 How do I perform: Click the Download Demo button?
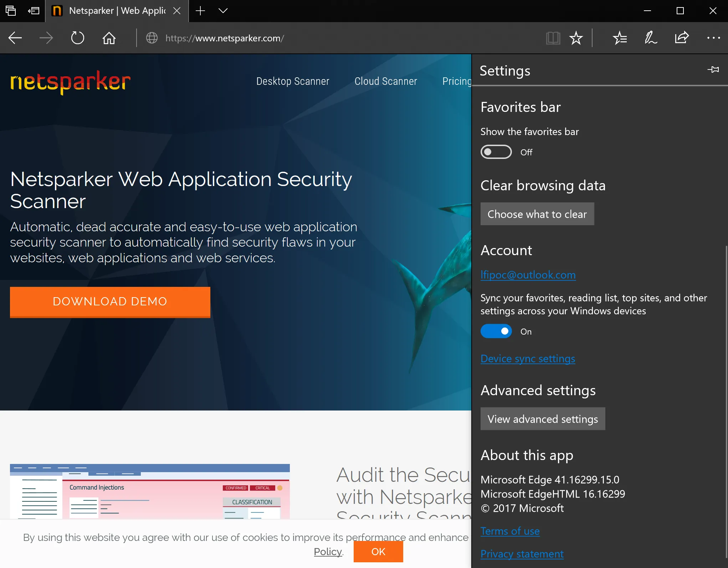(110, 301)
